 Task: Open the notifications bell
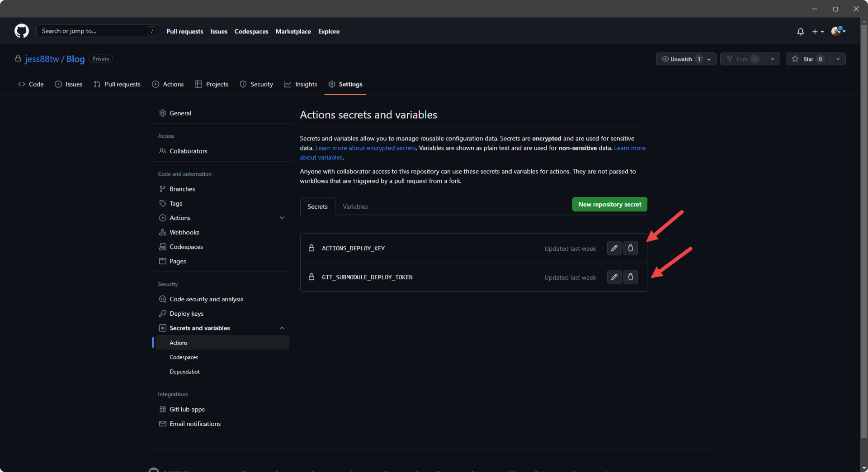801,32
